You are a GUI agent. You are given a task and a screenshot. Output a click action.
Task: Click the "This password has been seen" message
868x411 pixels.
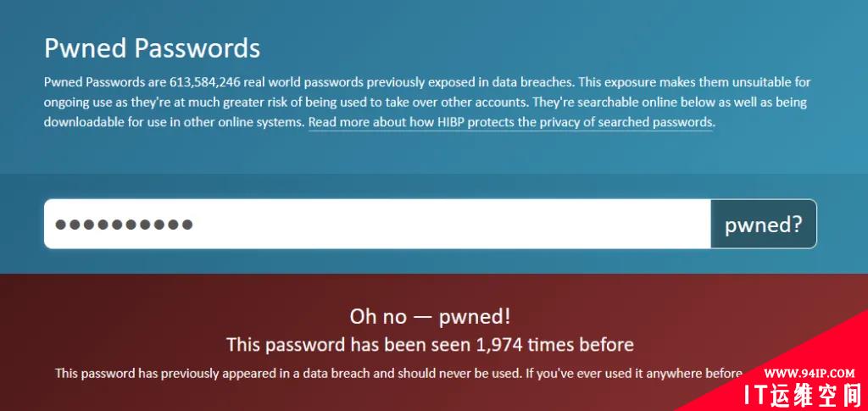[x=430, y=345]
